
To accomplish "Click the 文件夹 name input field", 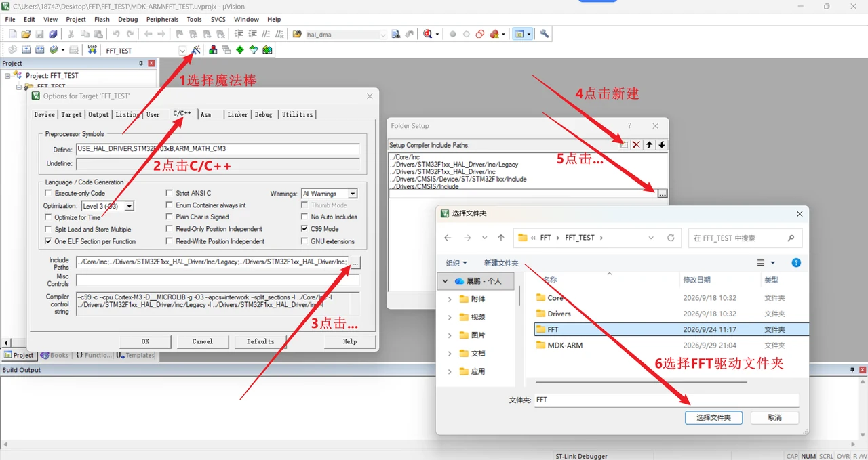I will point(667,400).
